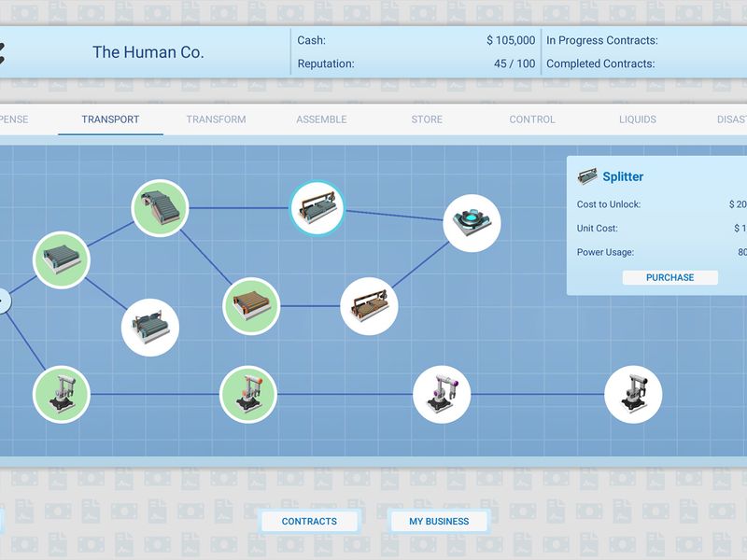Open the My Business screen
747x560 pixels.
pos(439,522)
